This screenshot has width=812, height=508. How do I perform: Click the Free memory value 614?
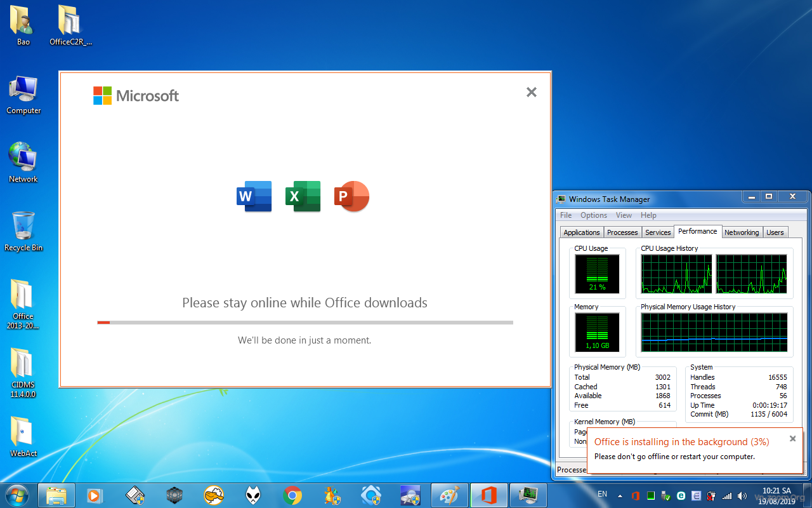[x=665, y=405]
